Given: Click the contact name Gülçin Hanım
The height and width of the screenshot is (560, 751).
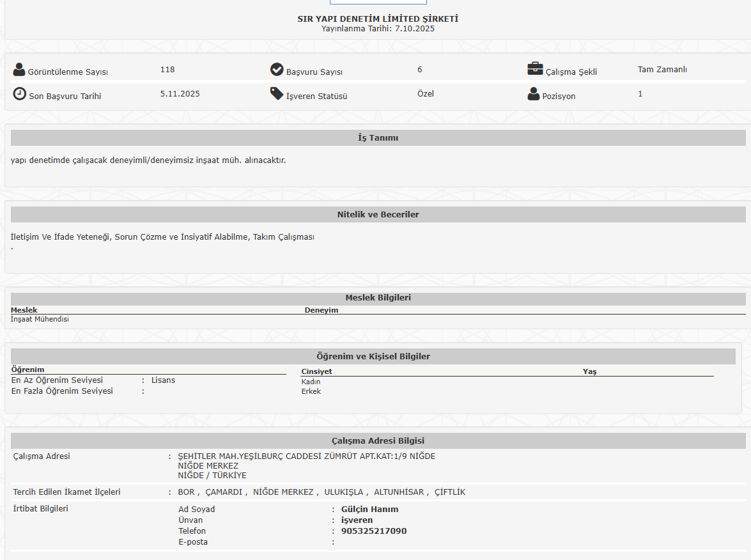Looking at the screenshot, I should tap(369, 509).
